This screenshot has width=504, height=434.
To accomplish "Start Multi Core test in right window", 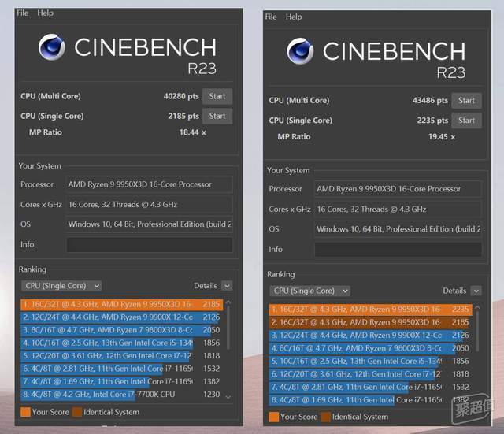I will (466, 101).
